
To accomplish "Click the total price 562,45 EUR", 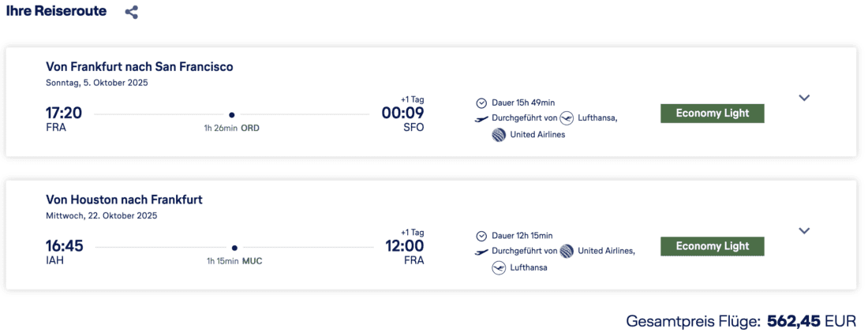I will pyautogui.click(x=810, y=321).
